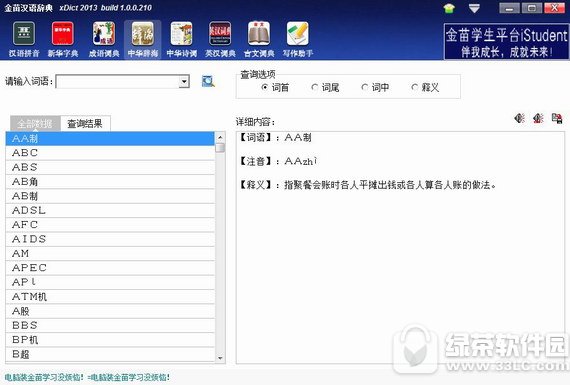This screenshot has height=385, width=570.
Task: Click the second red speaker icon
Action: pyautogui.click(x=538, y=118)
